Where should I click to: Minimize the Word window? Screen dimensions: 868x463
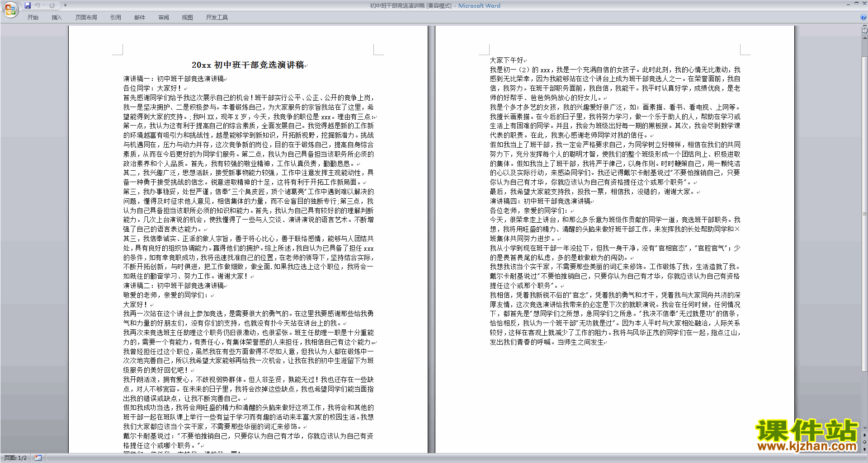pyautogui.click(x=848, y=4)
